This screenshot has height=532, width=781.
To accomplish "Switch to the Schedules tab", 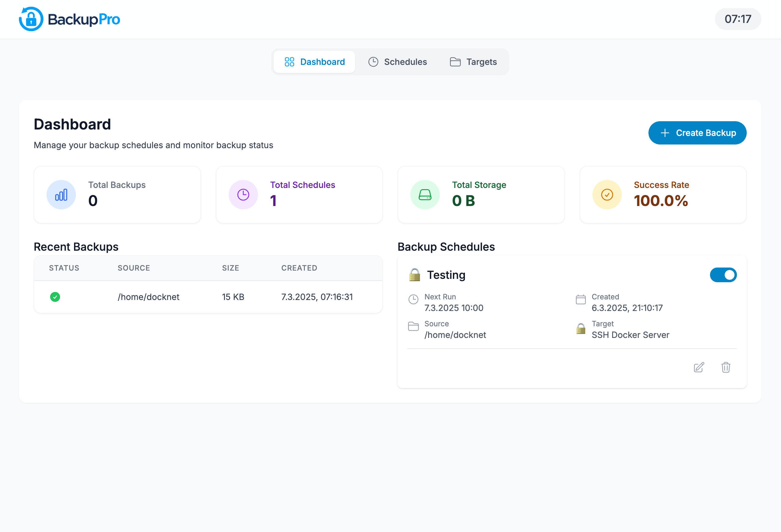I will [398, 62].
